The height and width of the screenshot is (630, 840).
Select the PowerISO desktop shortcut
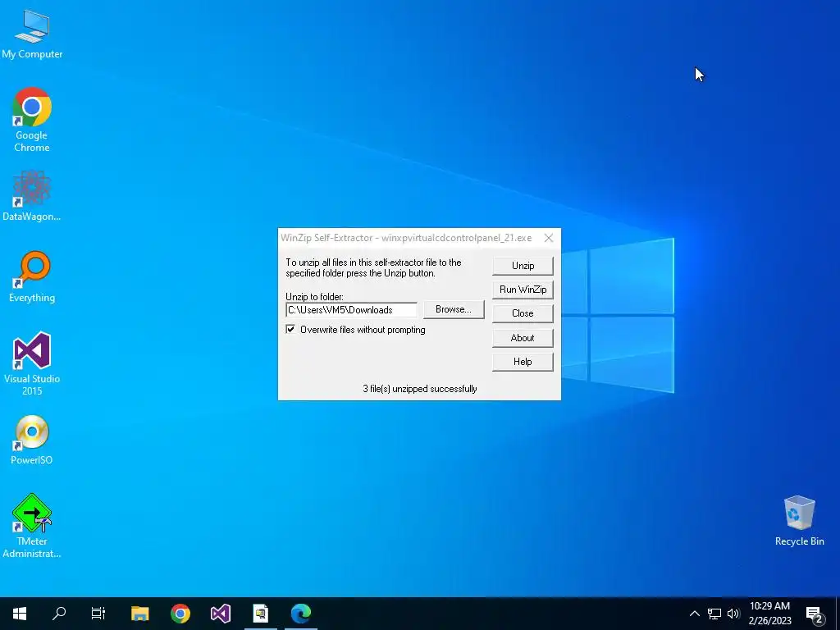[x=32, y=440]
